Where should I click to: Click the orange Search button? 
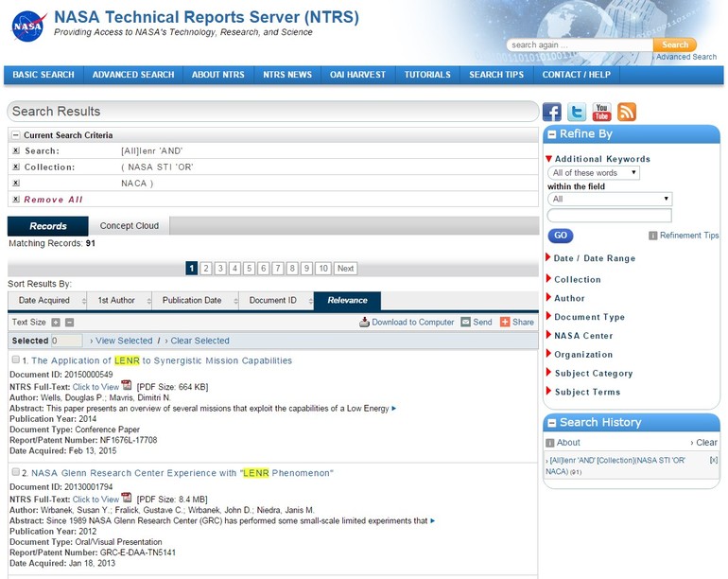(675, 44)
